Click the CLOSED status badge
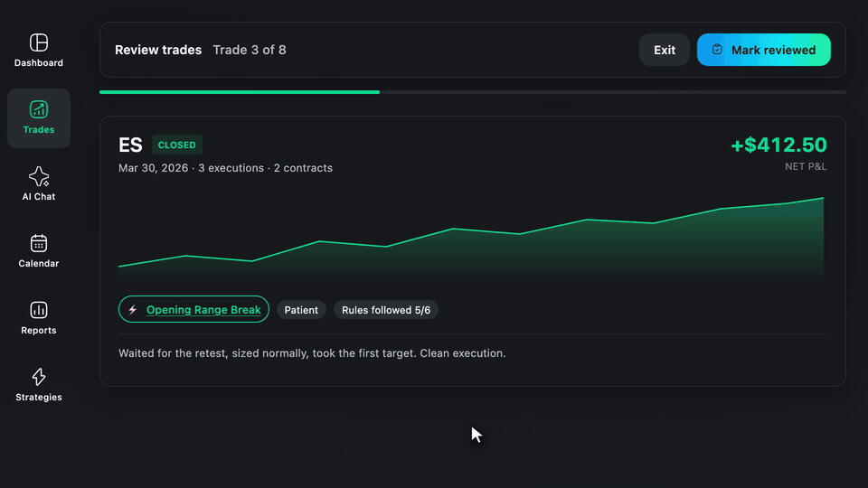Viewport: 868px width, 488px height. pos(176,145)
